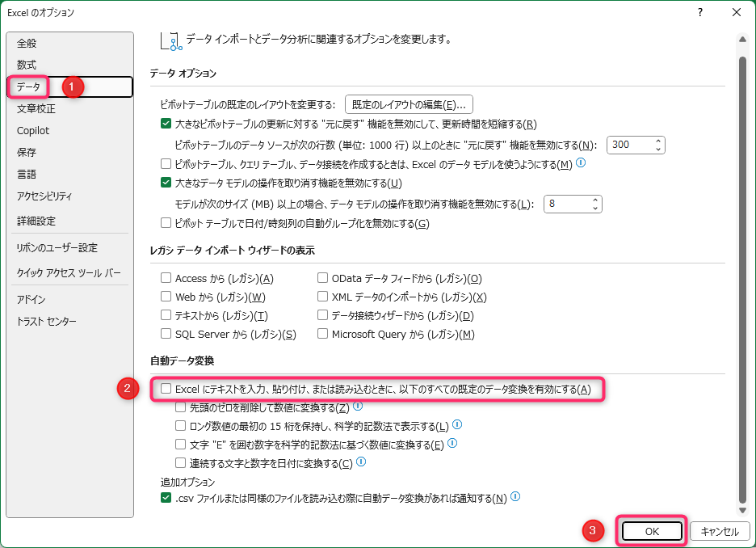
Task: Enable all default data conversions checkbox
Action: tap(166, 389)
